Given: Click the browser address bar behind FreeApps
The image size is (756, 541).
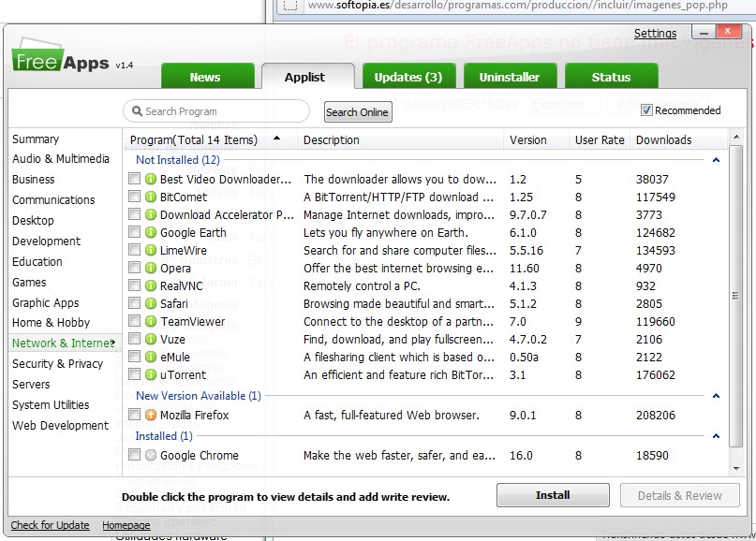Looking at the screenshot, I should tap(518, 6).
